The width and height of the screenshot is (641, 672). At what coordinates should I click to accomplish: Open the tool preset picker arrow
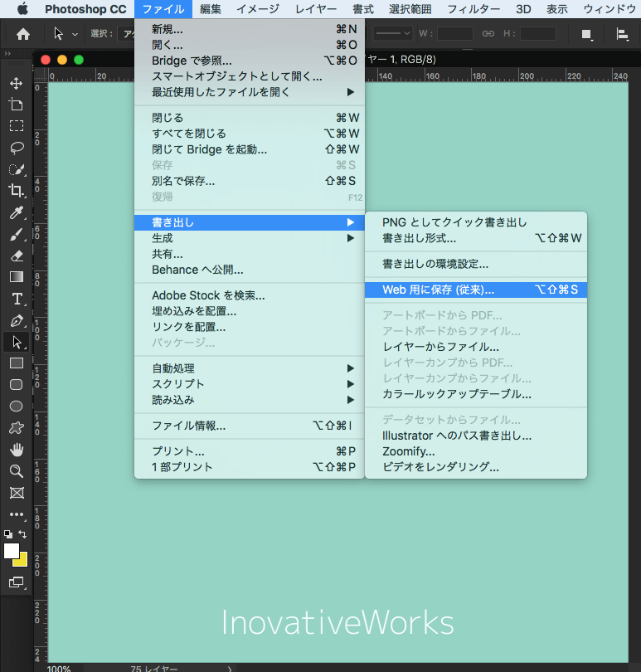tap(75, 34)
